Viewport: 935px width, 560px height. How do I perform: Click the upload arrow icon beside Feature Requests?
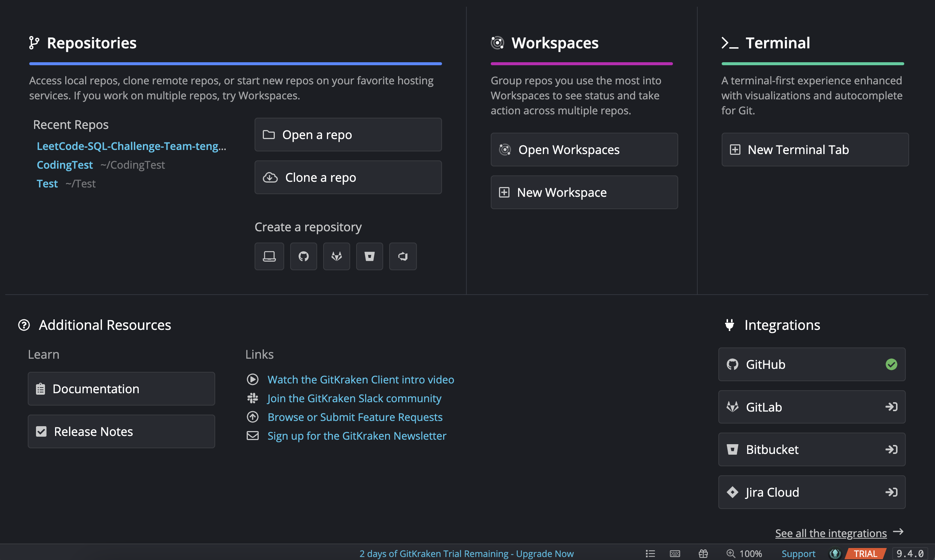click(x=252, y=417)
